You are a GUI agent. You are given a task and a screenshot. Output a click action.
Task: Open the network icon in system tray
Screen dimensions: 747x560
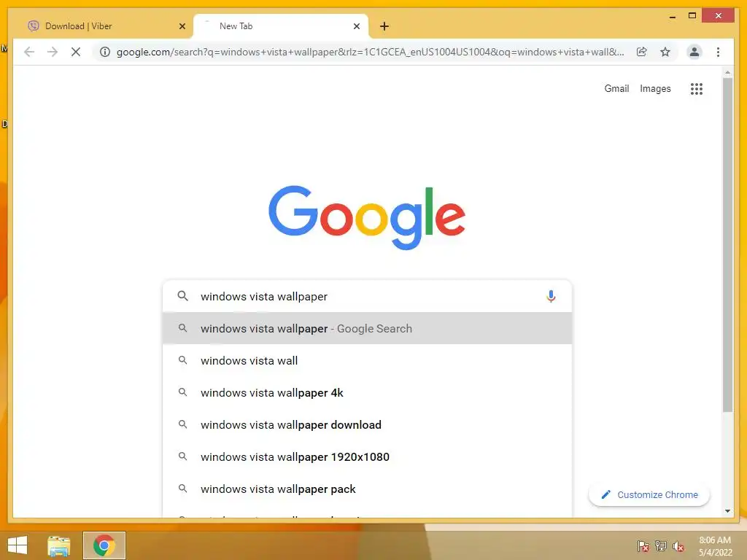coord(661,545)
